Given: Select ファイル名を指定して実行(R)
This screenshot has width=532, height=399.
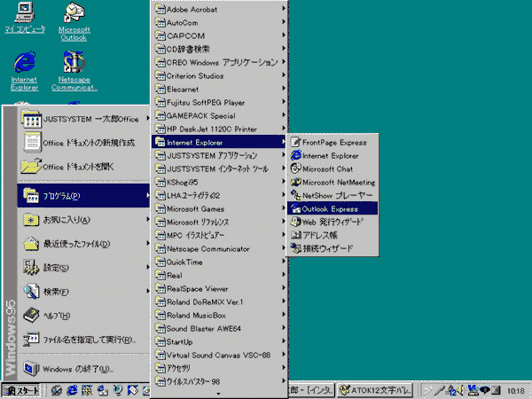Looking at the screenshot, I should pyautogui.click(x=83, y=340).
